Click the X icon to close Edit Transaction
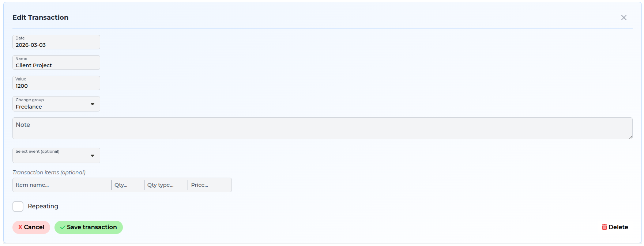Image resolution: width=644 pixels, height=246 pixels. pyautogui.click(x=624, y=17)
